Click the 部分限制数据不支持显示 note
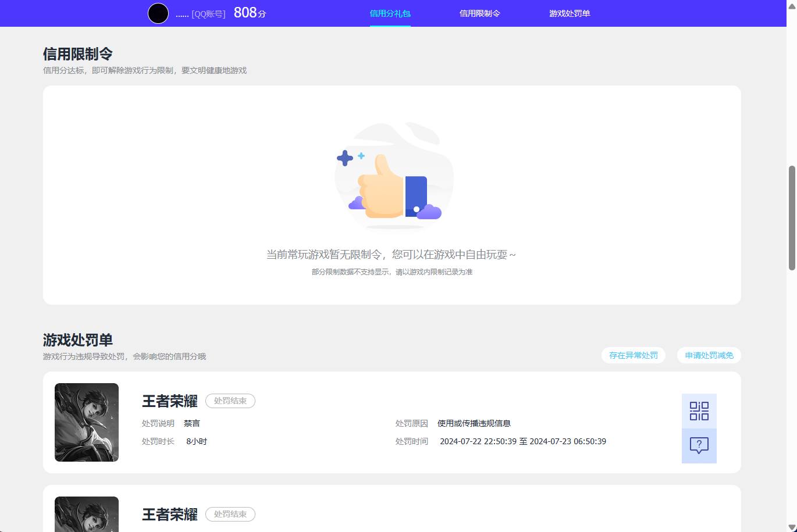This screenshot has height=532, width=797. pos(392,272)
